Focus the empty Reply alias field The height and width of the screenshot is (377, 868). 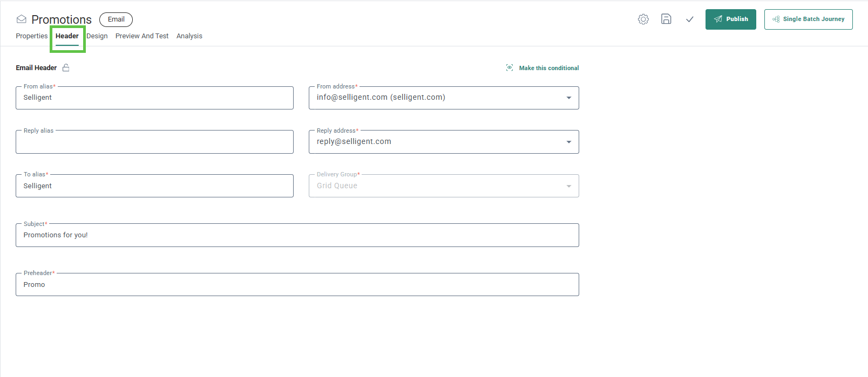click(154, 142)
